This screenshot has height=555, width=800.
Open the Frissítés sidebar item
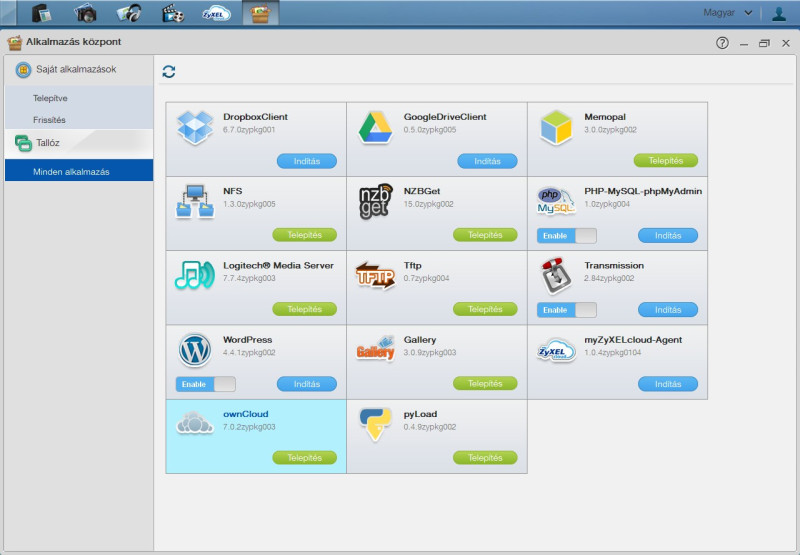79,120
